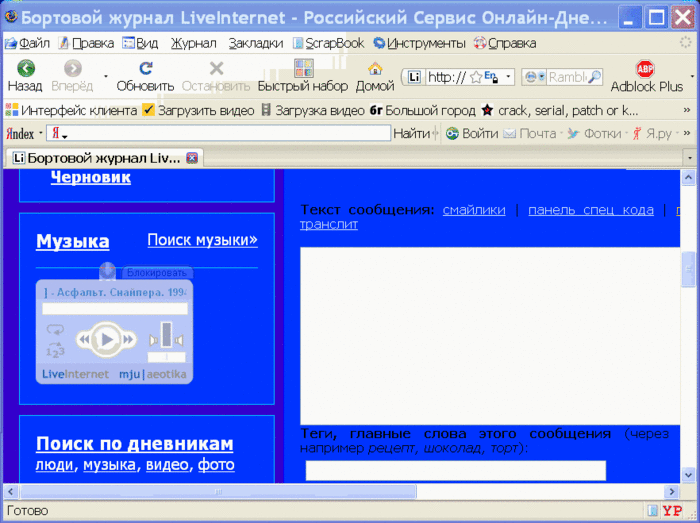Open the панель спец кода link
700x523 pixels.
tap(591, 210)
